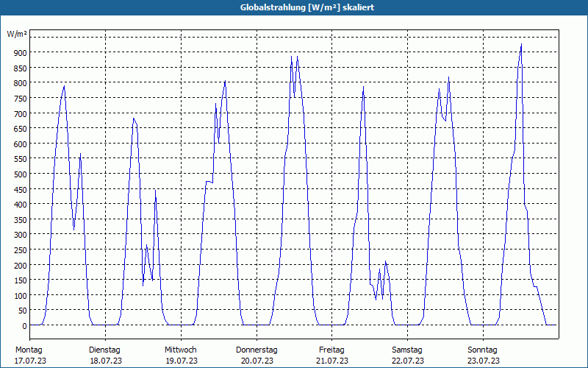Click the 500 y-axis value

(x=21, y=174)
